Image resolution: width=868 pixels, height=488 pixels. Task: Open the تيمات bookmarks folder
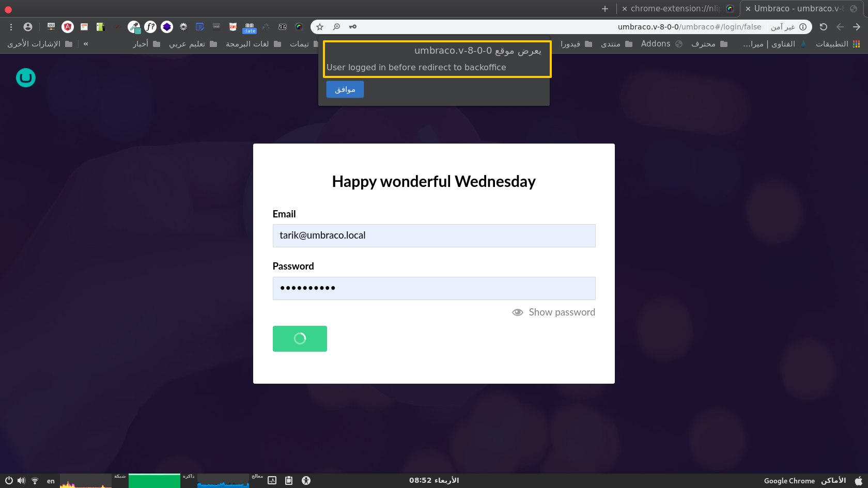point(304,44)
